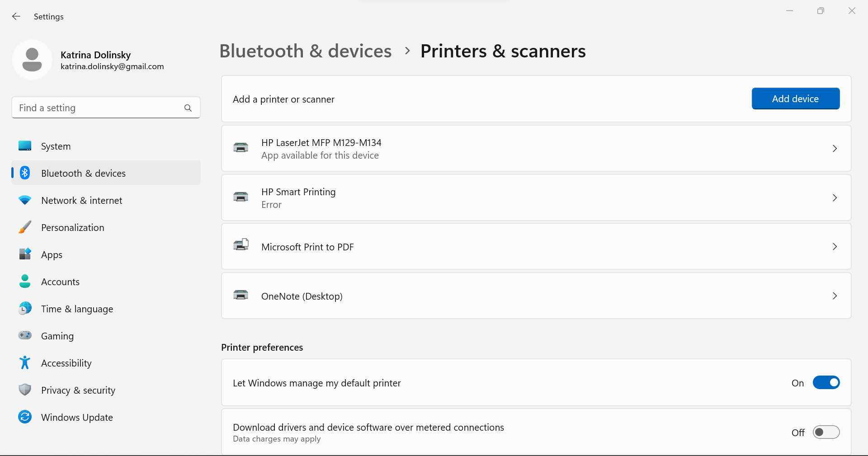Click the back arrow icon
The width and height of the screenshot is (868, 456).
16,17
